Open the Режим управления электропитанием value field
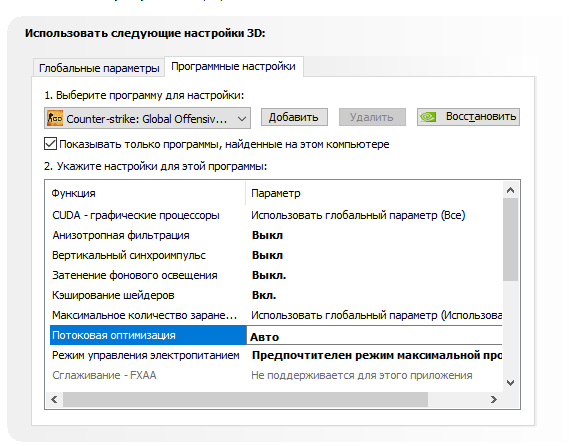 click(376, 355)
